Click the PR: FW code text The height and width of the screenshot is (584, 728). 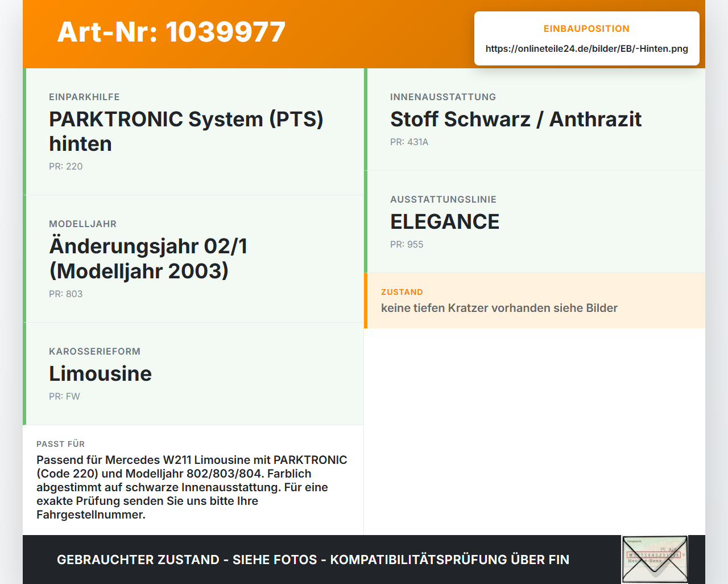coord(64,396)
